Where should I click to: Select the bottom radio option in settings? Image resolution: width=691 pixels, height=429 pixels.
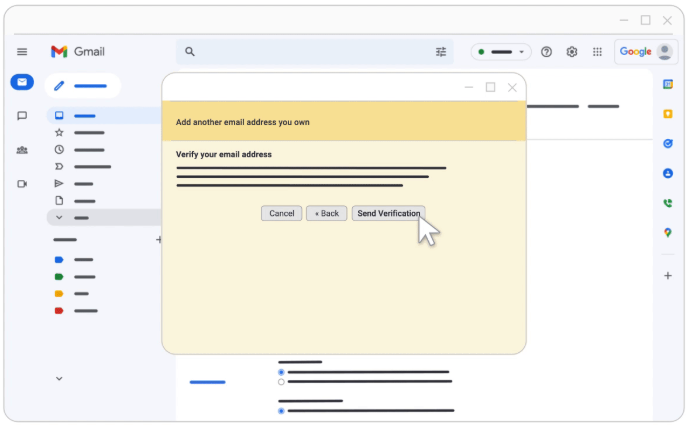(281, 411)
